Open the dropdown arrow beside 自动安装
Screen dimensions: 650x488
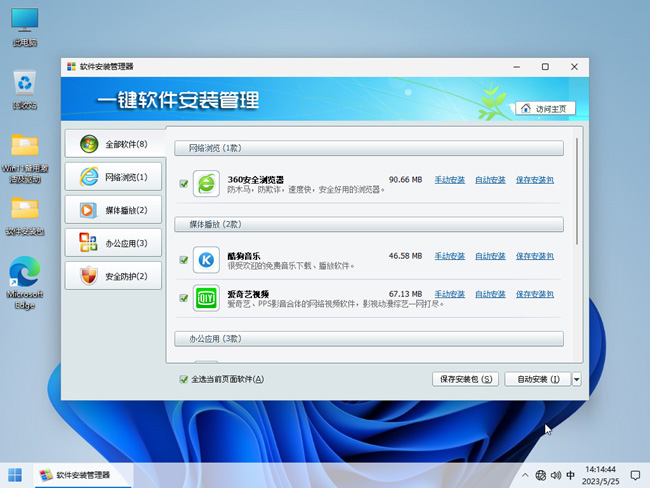click(576, 379)
